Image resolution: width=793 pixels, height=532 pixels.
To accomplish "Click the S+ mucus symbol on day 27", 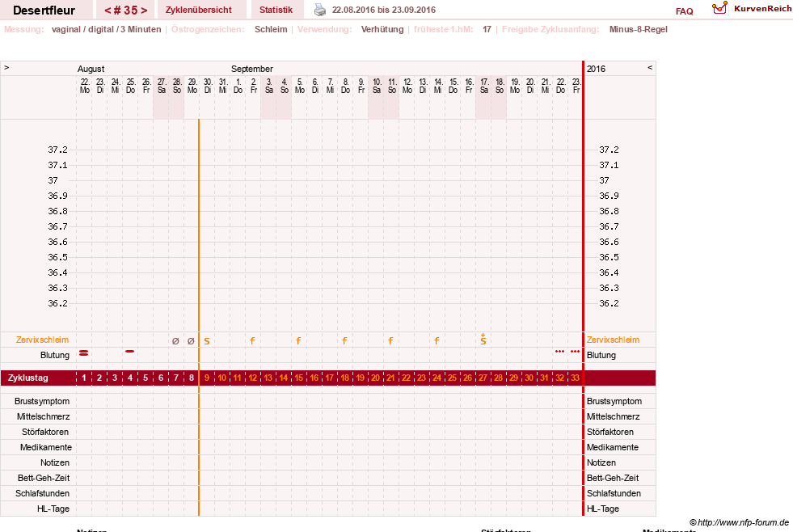I will 483,340.
